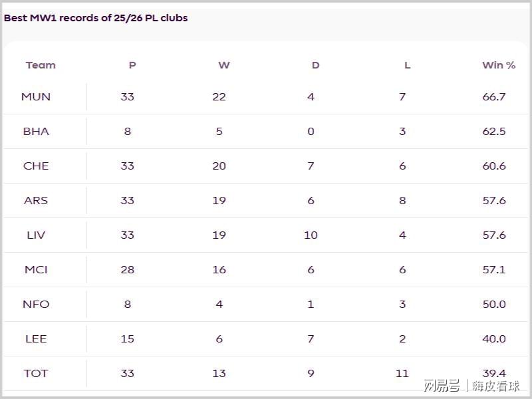Open the MCI team label

36,270
